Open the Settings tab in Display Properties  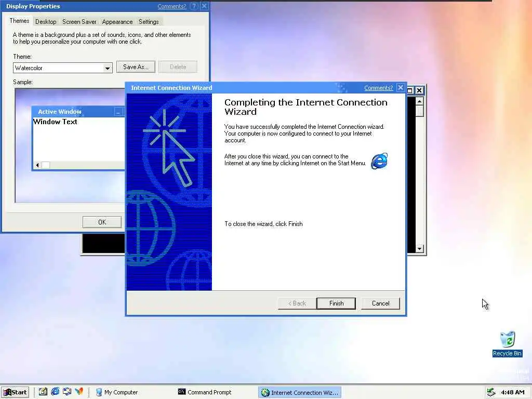149,22
